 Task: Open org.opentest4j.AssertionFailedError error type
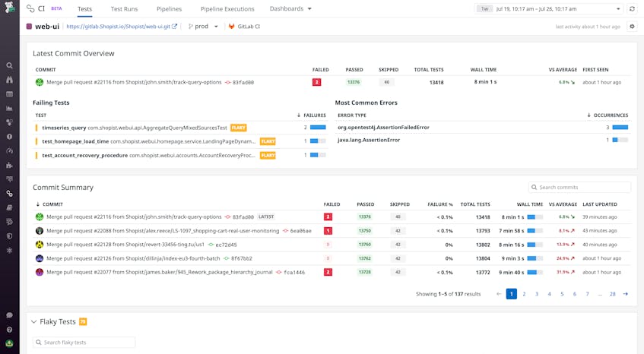click(383, 128)
